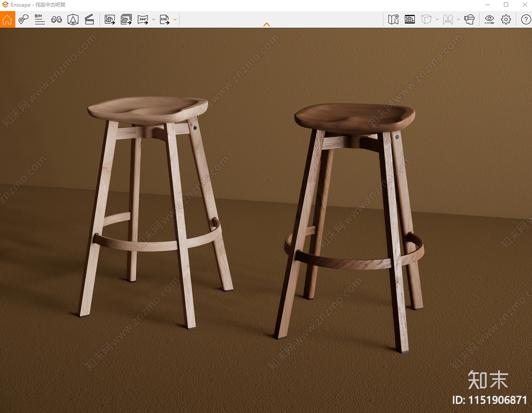Click the Enscape logo in title bar
532x413 pixels.
click(5, 5)
